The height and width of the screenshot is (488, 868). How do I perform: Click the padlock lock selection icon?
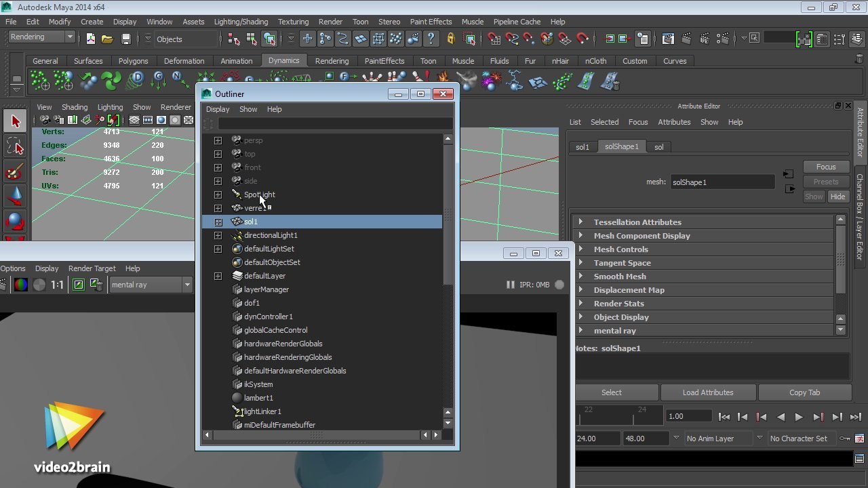451,39
